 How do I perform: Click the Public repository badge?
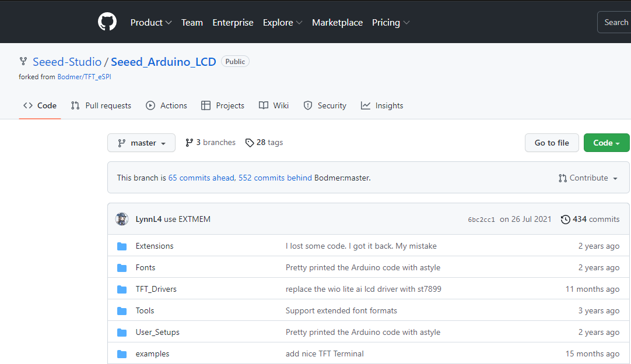pyautogui.click(x=235, y=62)
